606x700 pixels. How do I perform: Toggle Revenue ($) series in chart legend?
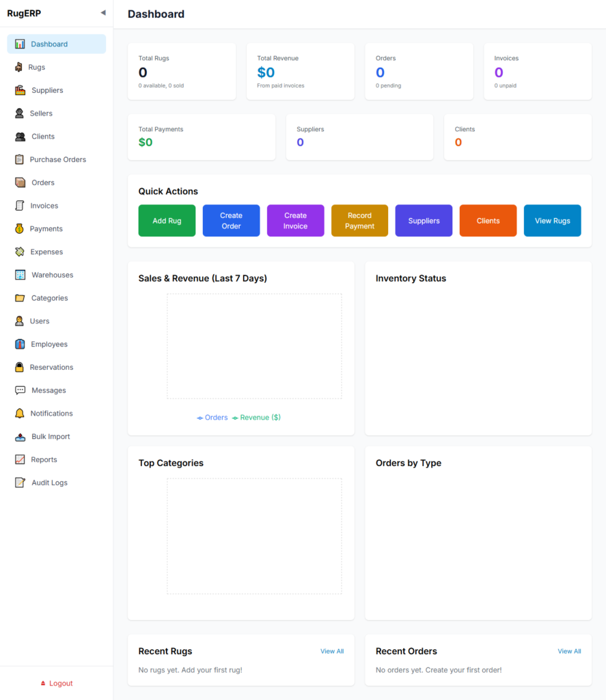pos(257,418)
